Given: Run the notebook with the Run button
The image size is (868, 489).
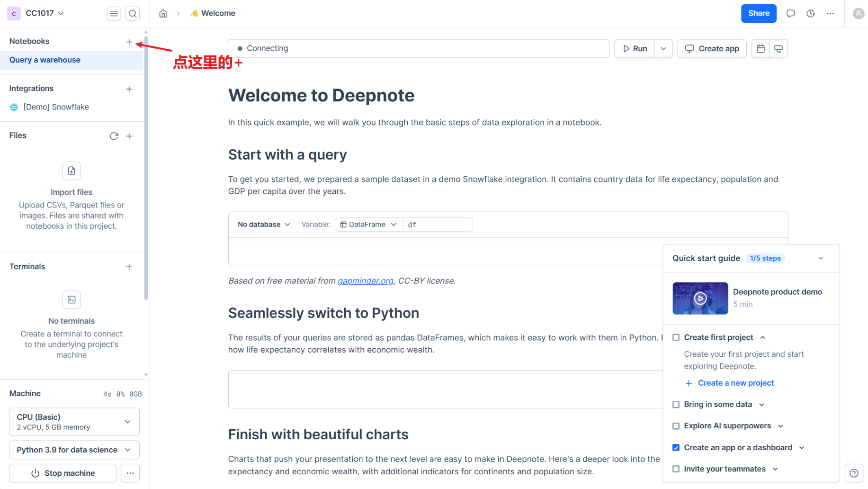Looking at the screenshot, I should point(635,49).
